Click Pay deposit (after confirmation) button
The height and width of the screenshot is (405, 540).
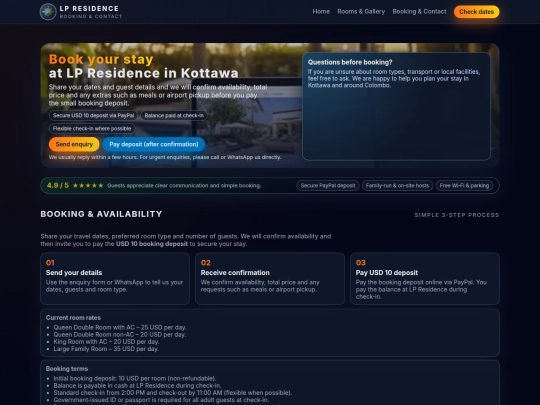[x=154, y=144]
